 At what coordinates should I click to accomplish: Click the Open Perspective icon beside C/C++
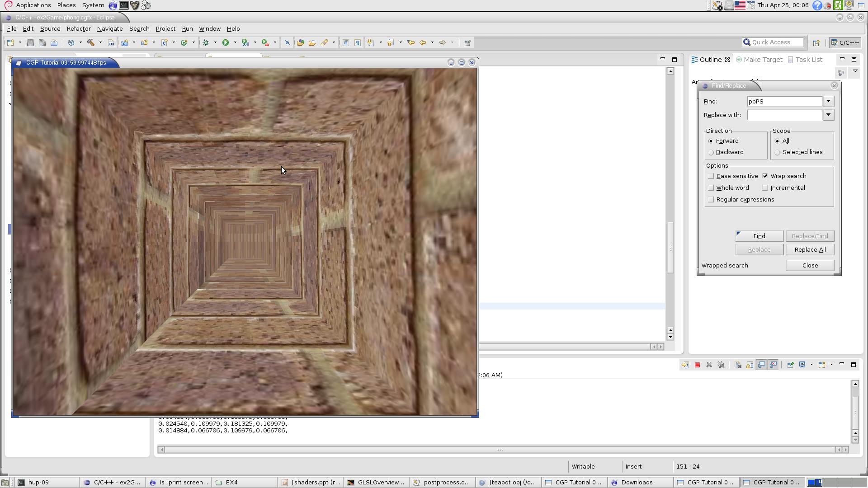click(x=816, y=42)
